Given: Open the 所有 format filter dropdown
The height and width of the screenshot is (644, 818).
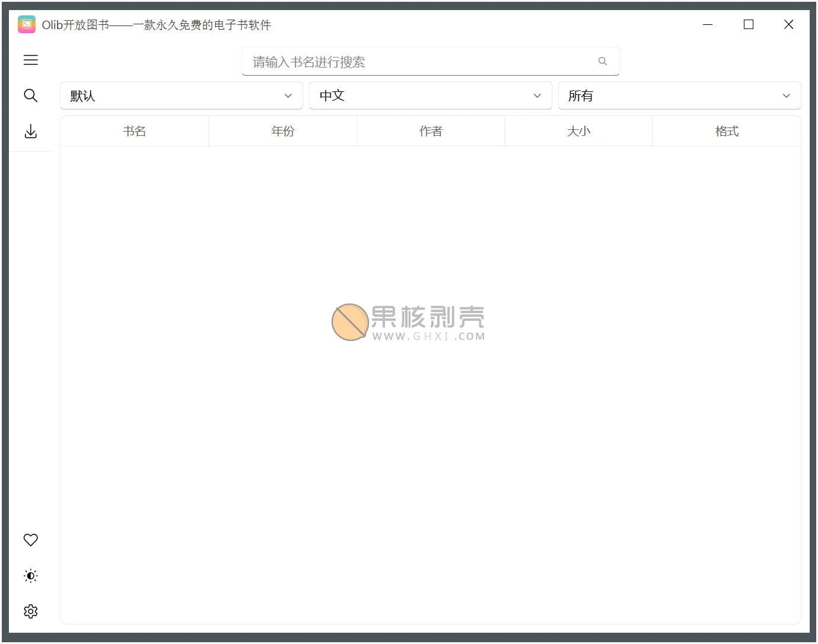Looking at the screenshot, I should [x=680, y=95].
